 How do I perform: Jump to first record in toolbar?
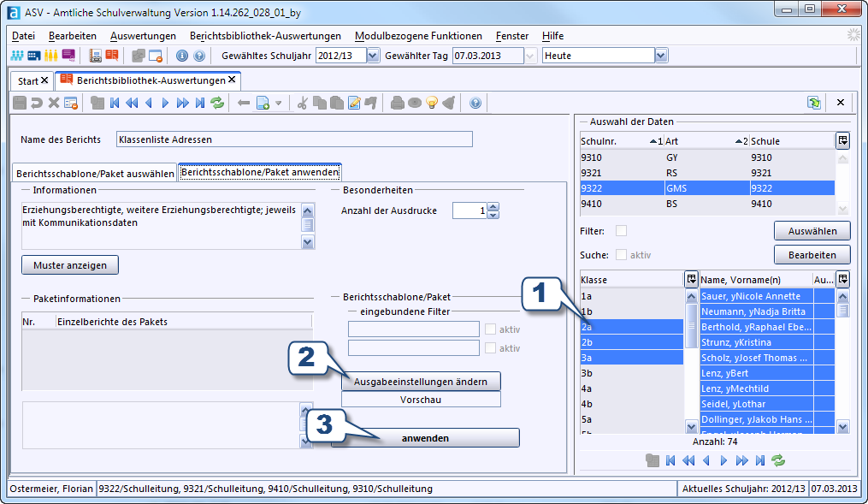click(115, 103)
